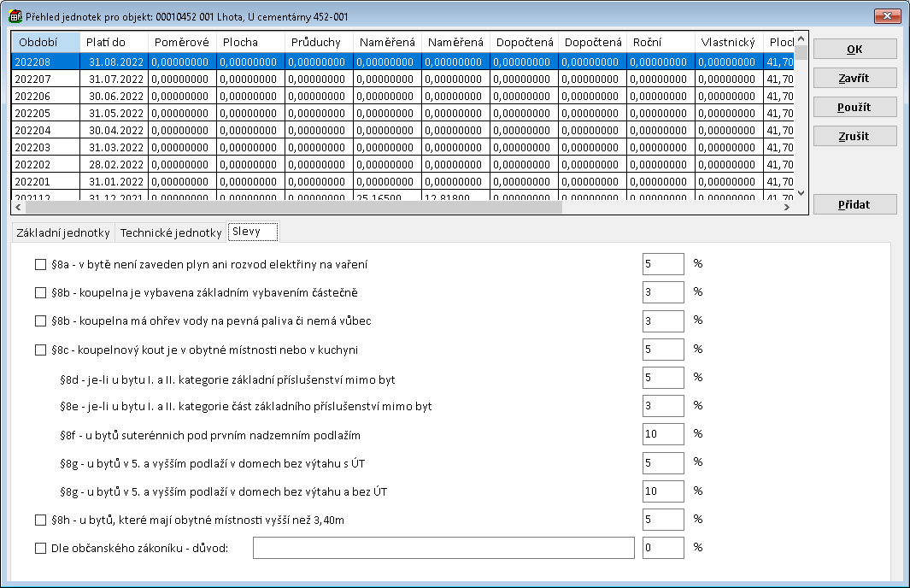Click the důvod text input field
910x588 pixels.
tap(443, 548)
